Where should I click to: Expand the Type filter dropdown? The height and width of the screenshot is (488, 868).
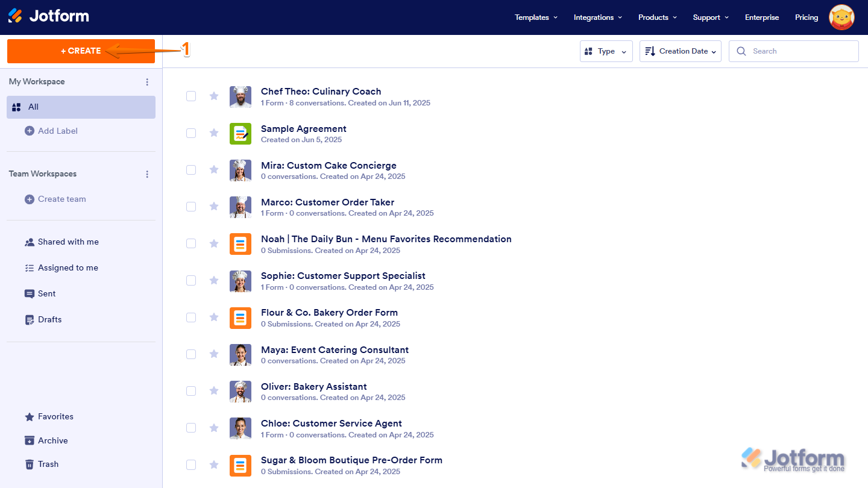pyautogui.click(x=606, y=51)
